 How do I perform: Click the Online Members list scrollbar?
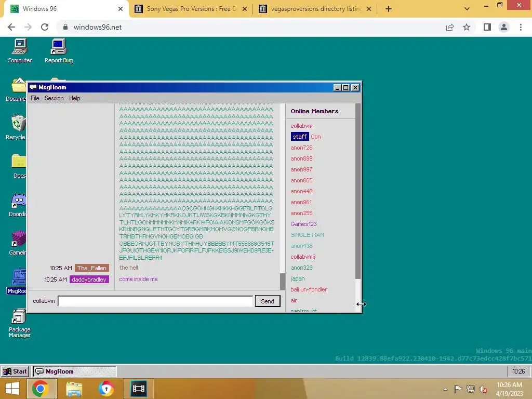(357, 191)
